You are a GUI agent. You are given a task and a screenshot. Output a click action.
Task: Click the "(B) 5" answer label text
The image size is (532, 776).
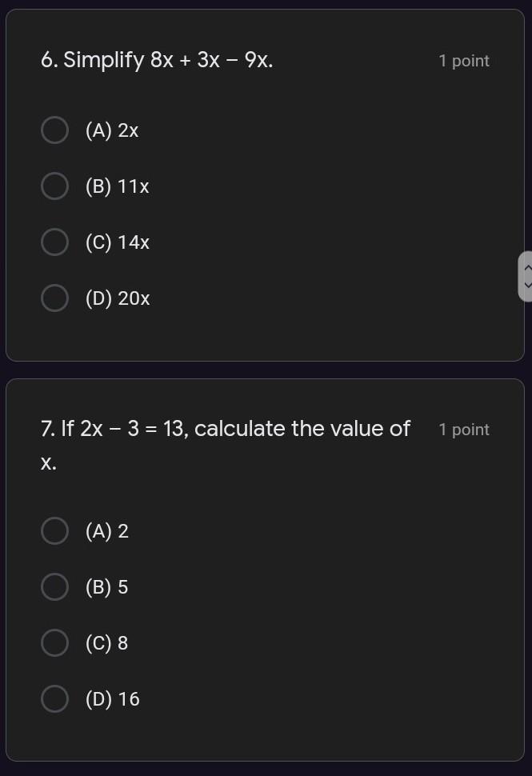click(106, 587)
